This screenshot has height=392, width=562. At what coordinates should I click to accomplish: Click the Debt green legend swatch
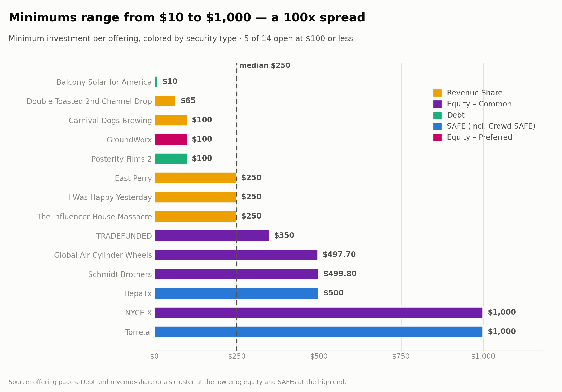437,115
